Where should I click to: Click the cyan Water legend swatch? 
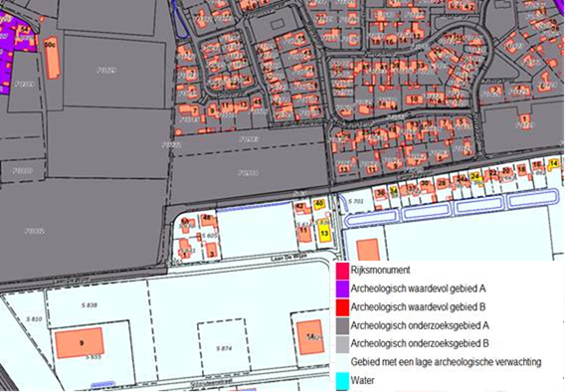tap(342, 381)
